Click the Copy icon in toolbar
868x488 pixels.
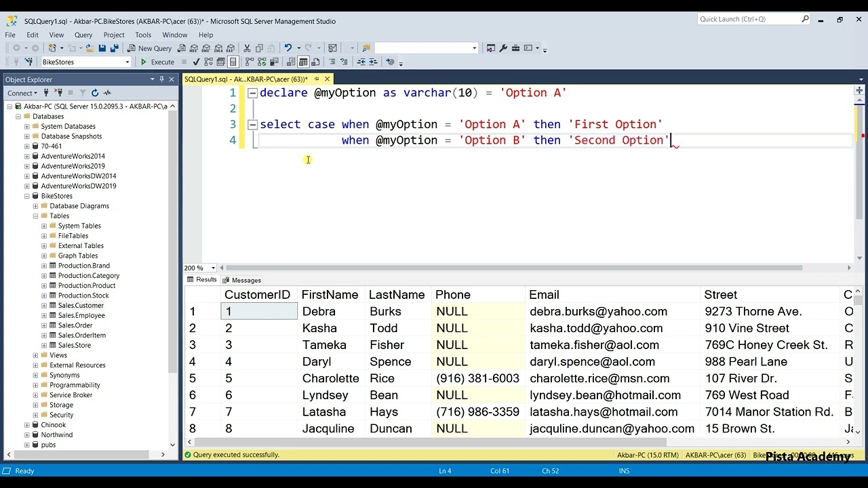pyautogui.click(x=259, y=48)
